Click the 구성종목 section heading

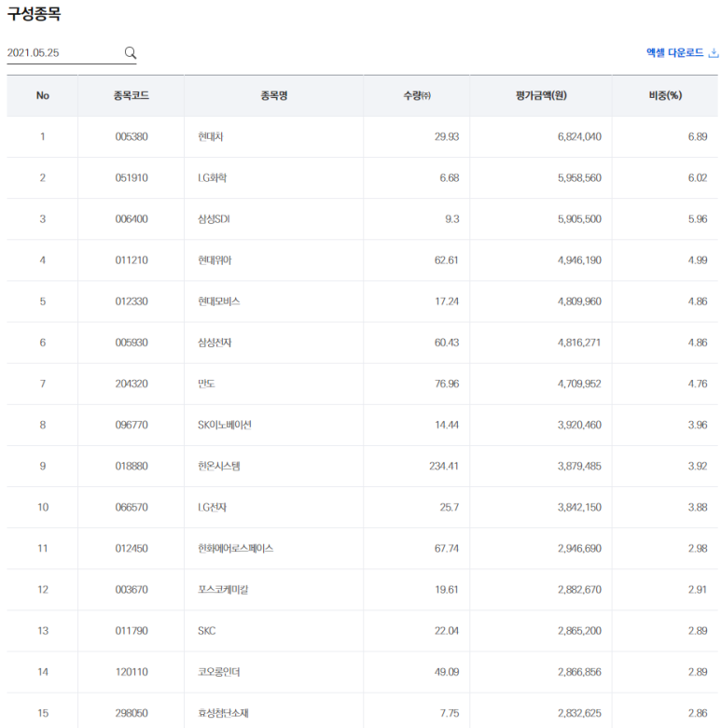coord(34,13)
